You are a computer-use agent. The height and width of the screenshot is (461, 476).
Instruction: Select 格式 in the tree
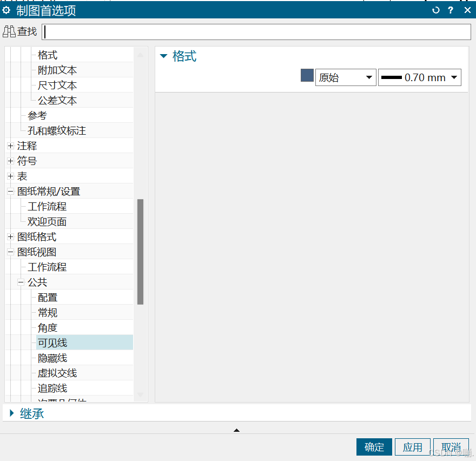(48, 55)
